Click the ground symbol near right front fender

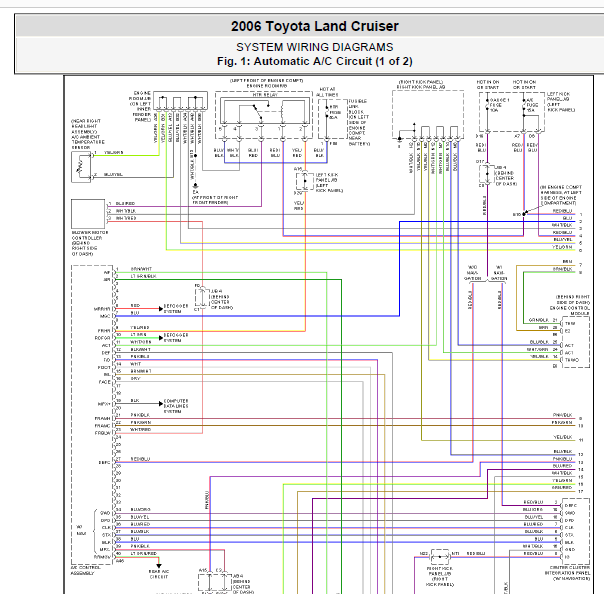point(195,186)
